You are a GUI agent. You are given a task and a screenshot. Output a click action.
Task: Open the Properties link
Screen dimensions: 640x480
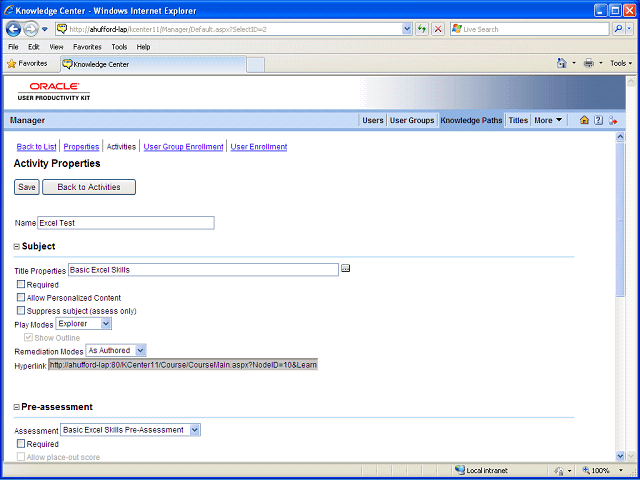tap(81, 147)
